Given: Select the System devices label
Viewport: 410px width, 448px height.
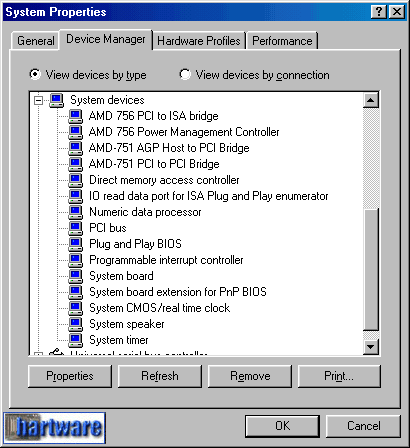Looking at the screenshot, I should (x=107, y=100).
